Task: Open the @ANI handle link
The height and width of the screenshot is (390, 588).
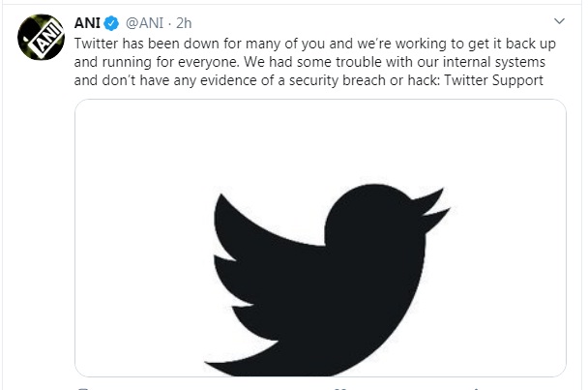Action: point(144,23)
